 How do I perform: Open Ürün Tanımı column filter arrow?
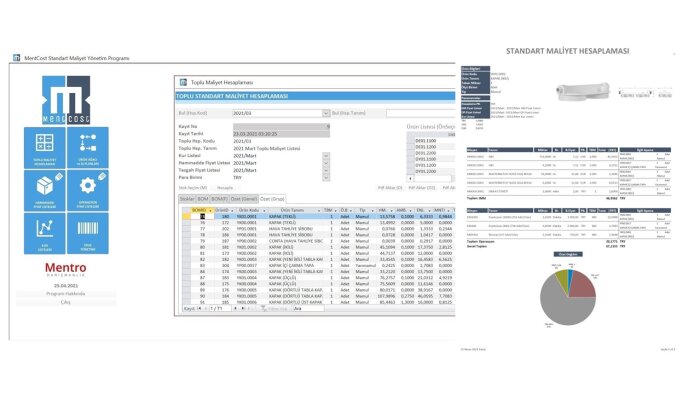pyautogui.click(x=319, y=210)
